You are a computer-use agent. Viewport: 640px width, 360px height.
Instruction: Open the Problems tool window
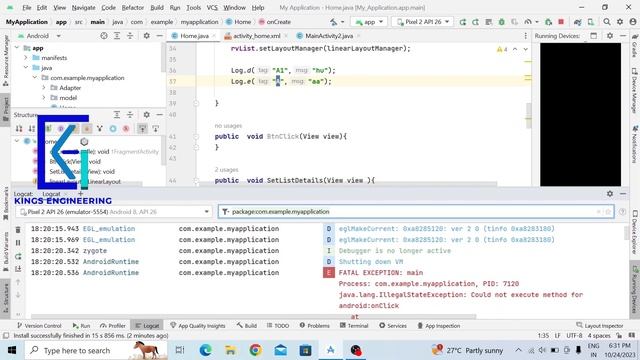314,325
